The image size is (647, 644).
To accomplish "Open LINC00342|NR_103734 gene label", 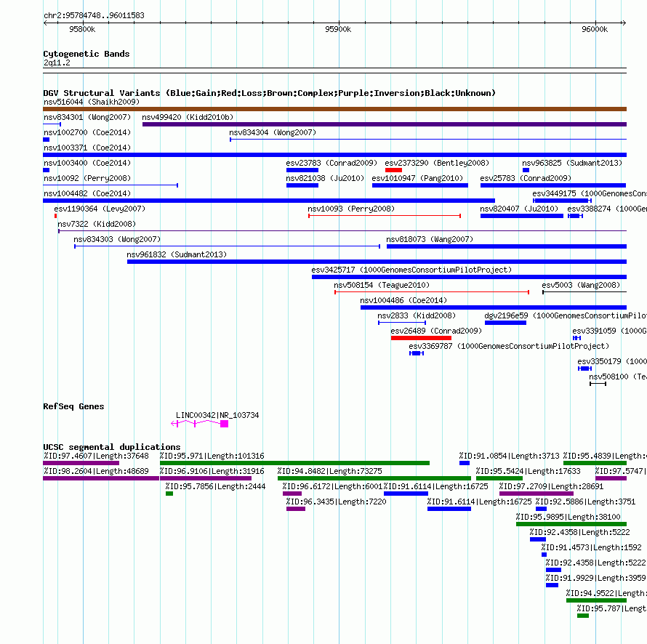I will [217, 415].
